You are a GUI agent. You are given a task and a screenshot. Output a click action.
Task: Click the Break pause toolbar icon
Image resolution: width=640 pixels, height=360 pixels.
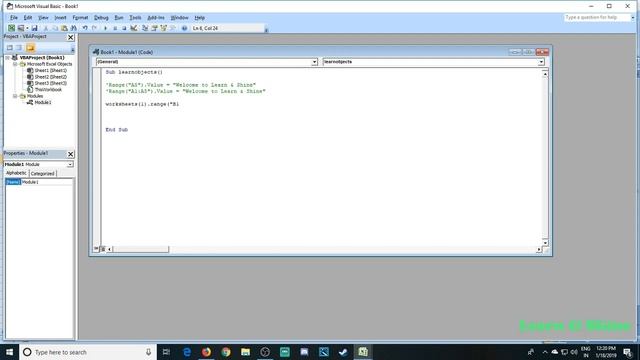(x=115, y=28)
